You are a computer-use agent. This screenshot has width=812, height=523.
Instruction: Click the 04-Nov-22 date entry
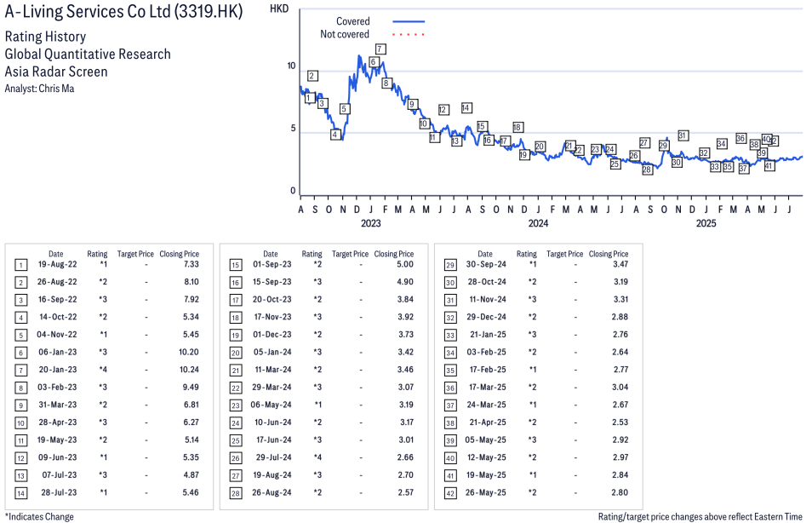tap(57, 335)
